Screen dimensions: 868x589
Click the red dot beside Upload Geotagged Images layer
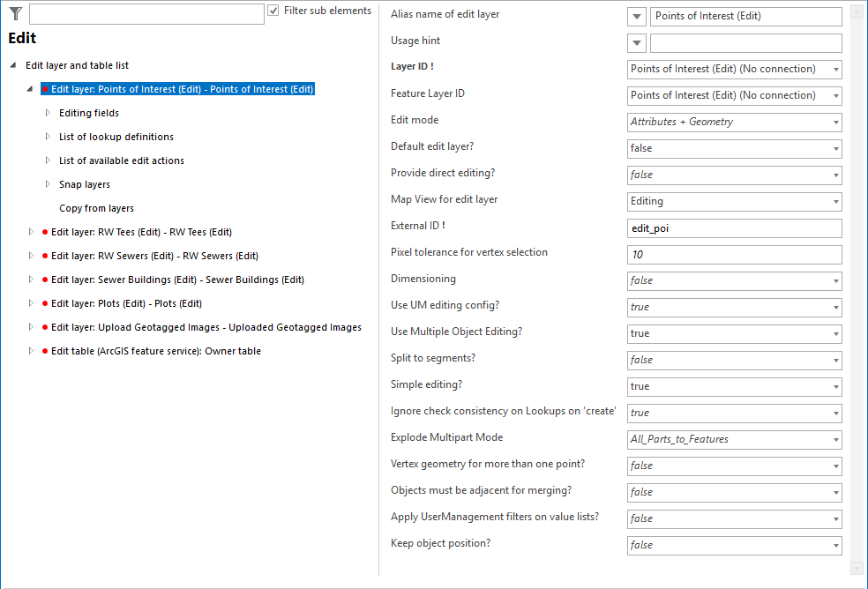pyautogui.click(x=44, y=326)
